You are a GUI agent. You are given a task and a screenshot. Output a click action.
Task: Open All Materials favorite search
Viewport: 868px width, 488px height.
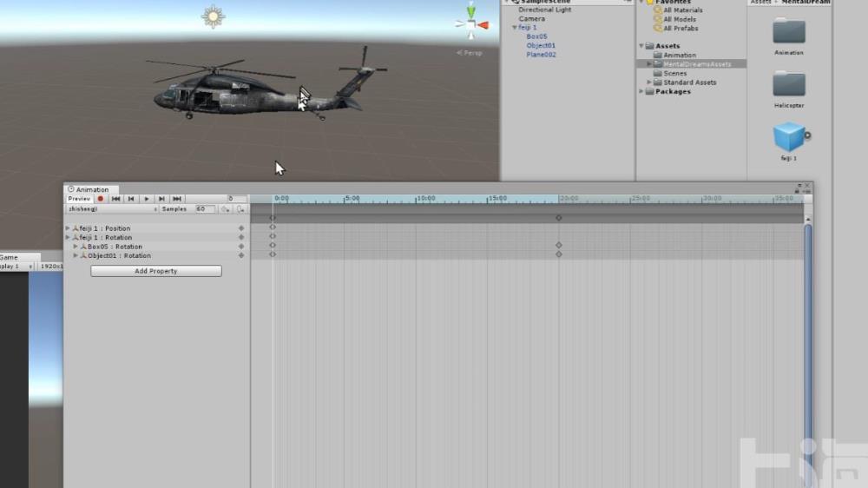tap(682, 10)
